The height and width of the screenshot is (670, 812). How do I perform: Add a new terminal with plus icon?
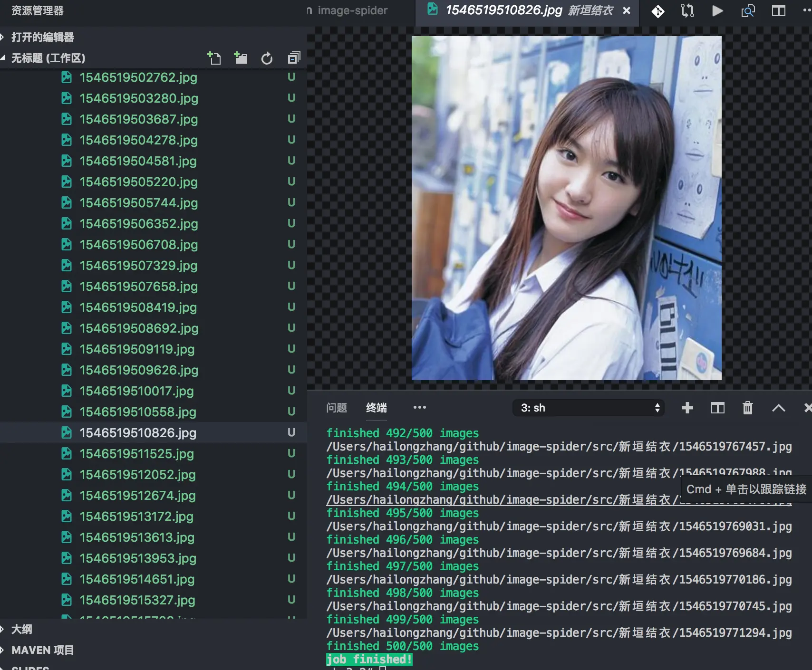(x=687, y=408)
